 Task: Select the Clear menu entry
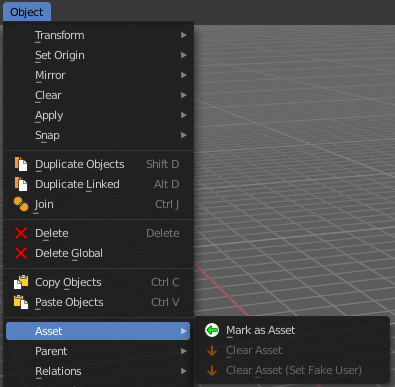click(98, 95)
